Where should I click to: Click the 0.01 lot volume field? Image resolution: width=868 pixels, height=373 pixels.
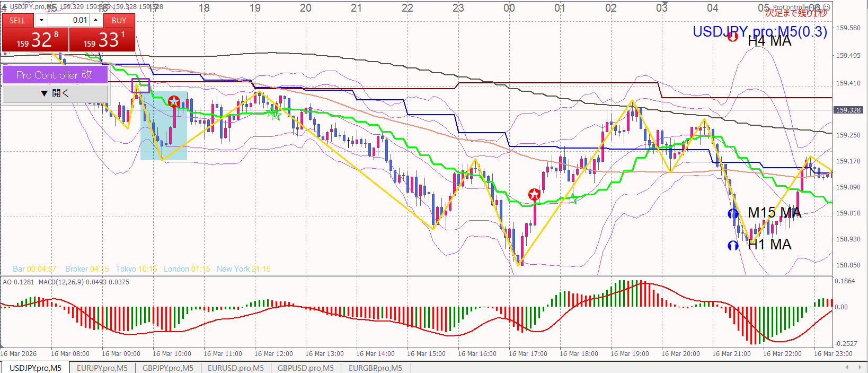pyautogui.click(x=69, y=20)
